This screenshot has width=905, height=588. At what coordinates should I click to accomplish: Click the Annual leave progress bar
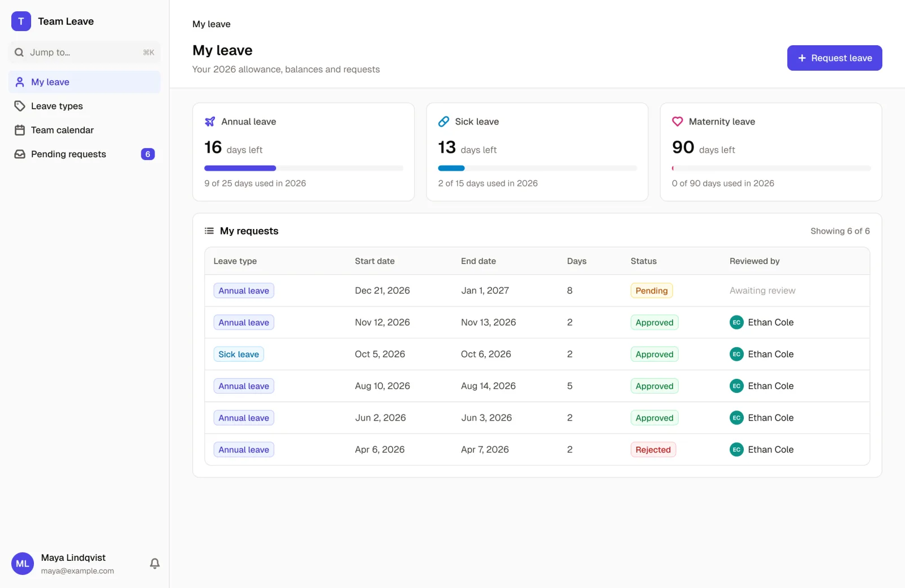[304, 168]
